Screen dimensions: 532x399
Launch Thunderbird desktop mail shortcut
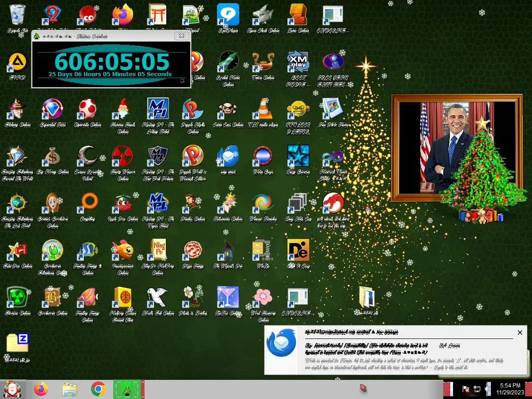pyautogui.click(x=228, y=157)
